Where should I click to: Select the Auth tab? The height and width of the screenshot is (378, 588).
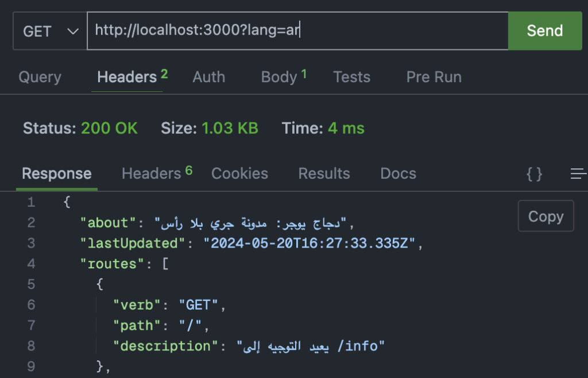click(208, 76)
